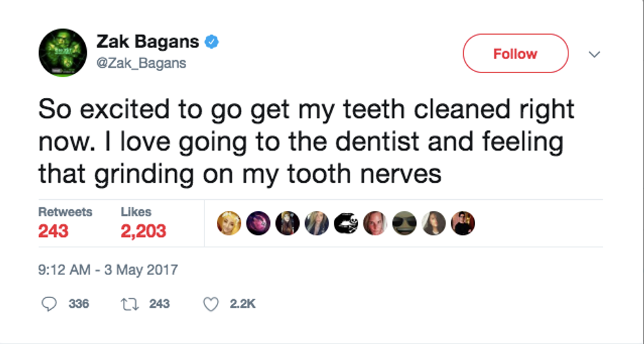Image resolution: width=644 pixels, height=344 pixels.
Task: Click the sunglasses emoji liker avatar
Action: pyautogui.click(x=404, y=224)
